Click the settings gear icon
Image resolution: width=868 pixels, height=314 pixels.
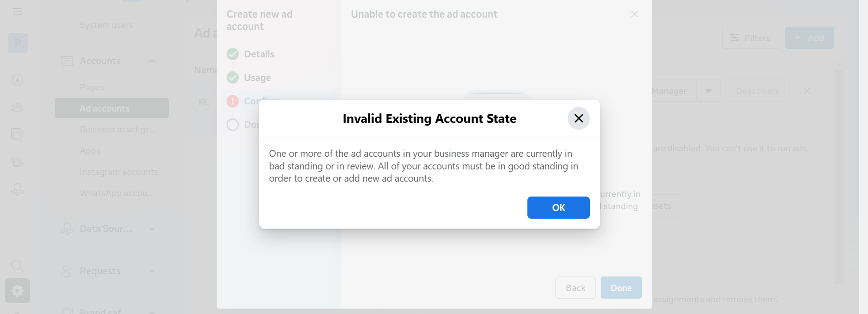(x=17, y=291)
